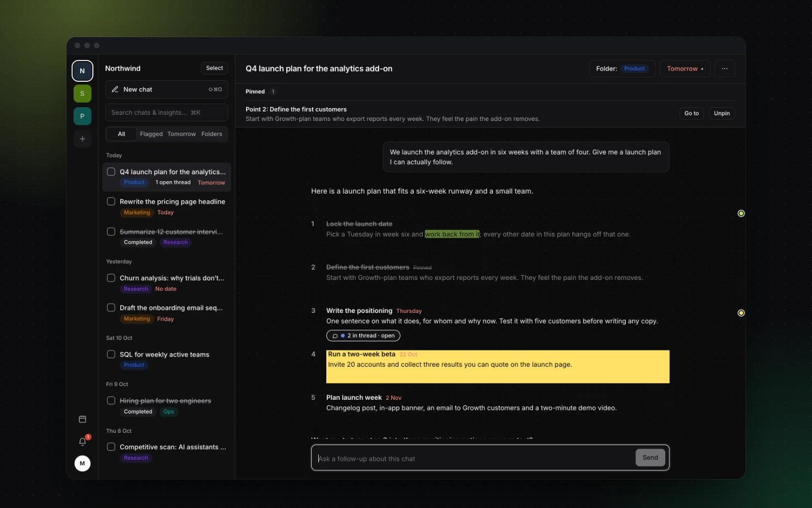Click Go to on pinned point
Screen dimensions: 812x508
(x=691, y=113)
